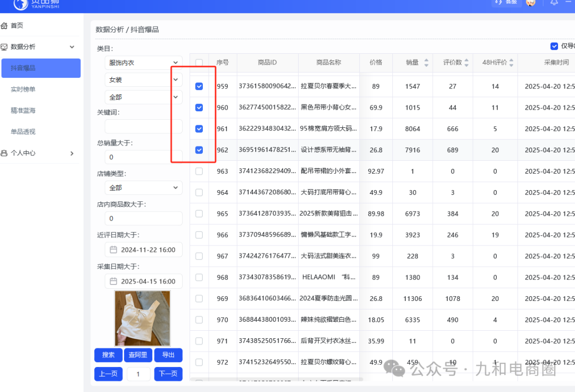Click the 数据分析 chart icon in sidebar
The image size is (575, 392).
pos(6,46)
